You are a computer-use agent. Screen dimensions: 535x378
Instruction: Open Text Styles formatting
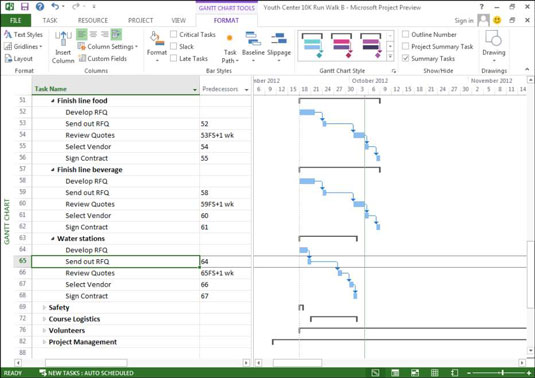pyautogui.click(x=24, y=34)
